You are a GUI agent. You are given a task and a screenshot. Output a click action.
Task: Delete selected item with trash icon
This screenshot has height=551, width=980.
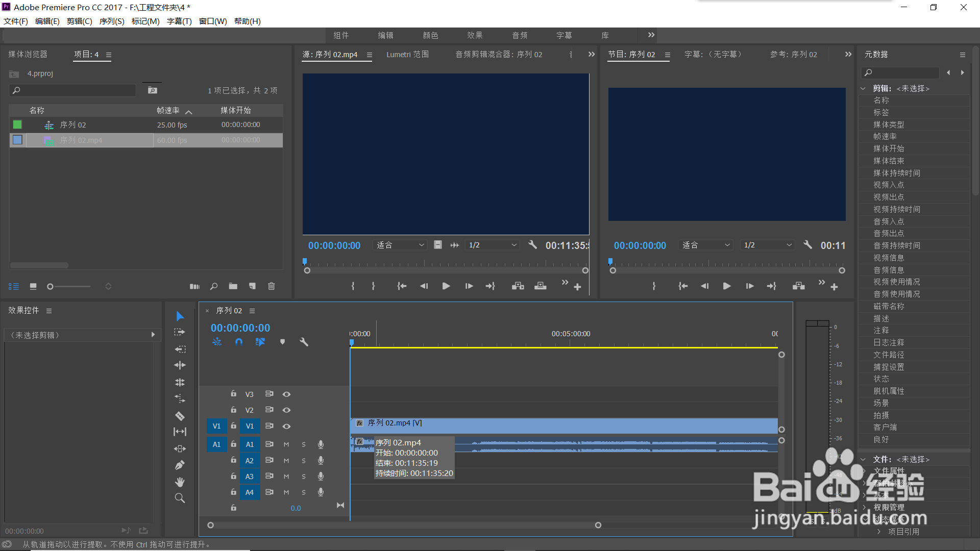click(272, 287)
